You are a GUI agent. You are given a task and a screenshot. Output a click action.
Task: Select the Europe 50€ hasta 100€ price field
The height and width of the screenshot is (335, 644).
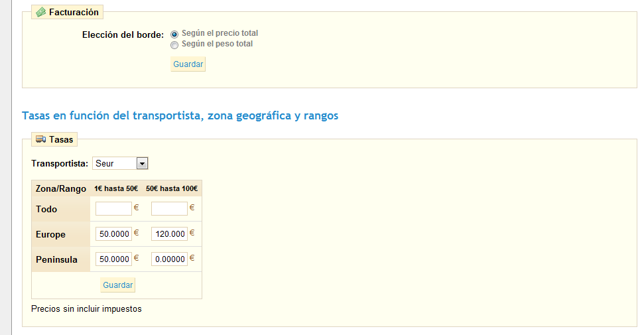pyautogui.click(x=169, y=234)
